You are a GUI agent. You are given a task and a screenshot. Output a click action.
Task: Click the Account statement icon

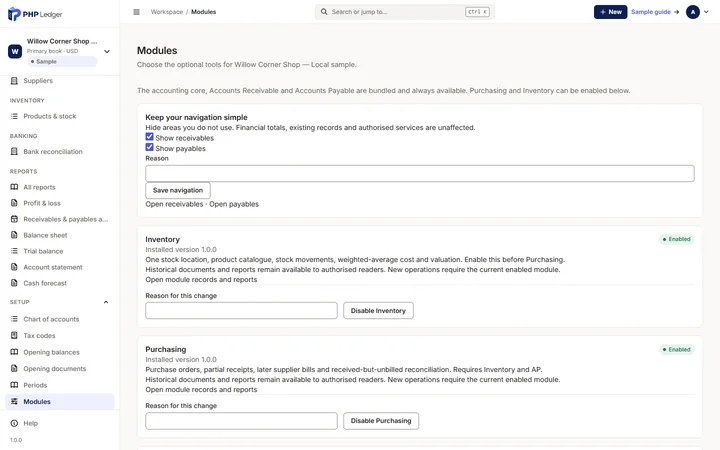pos(14,267)
